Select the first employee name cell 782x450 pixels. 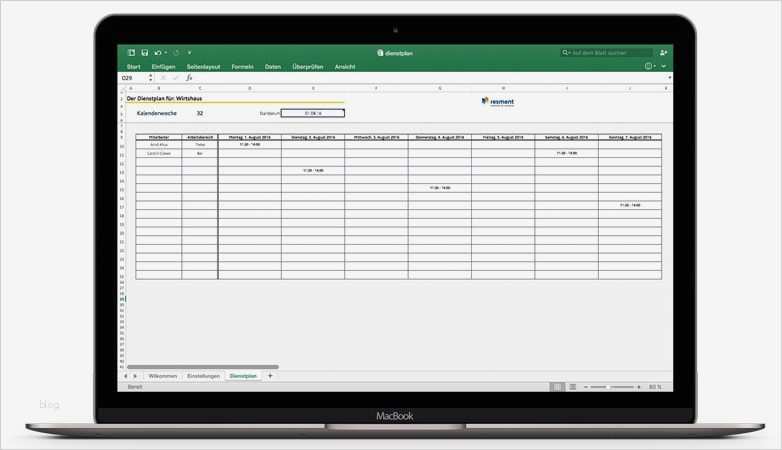(159, 145)
